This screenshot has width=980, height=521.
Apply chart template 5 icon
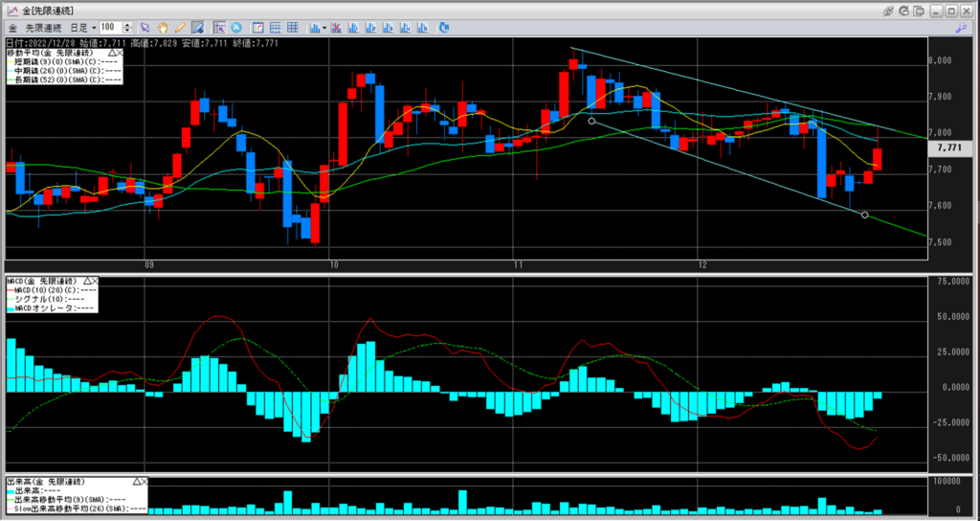423,28
